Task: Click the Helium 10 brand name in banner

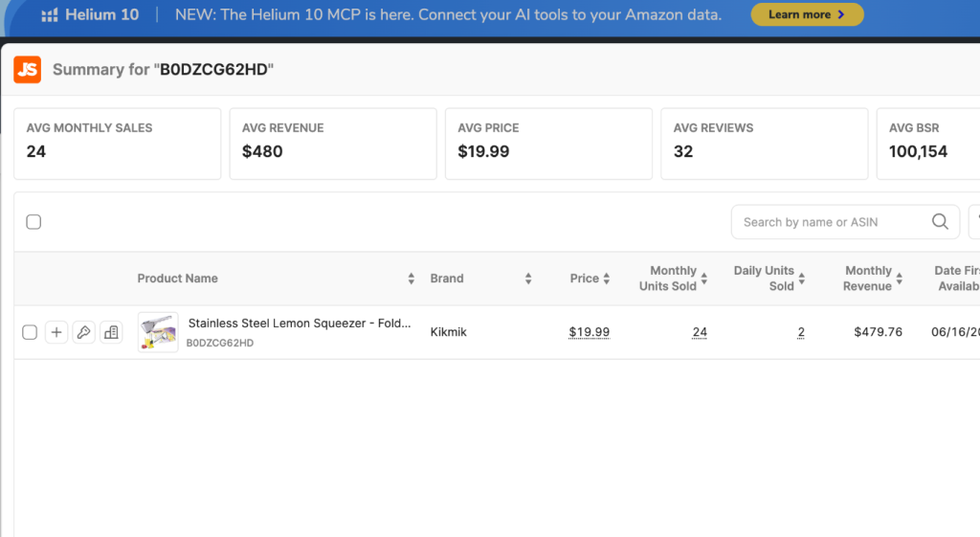Action: pos(101,15)
